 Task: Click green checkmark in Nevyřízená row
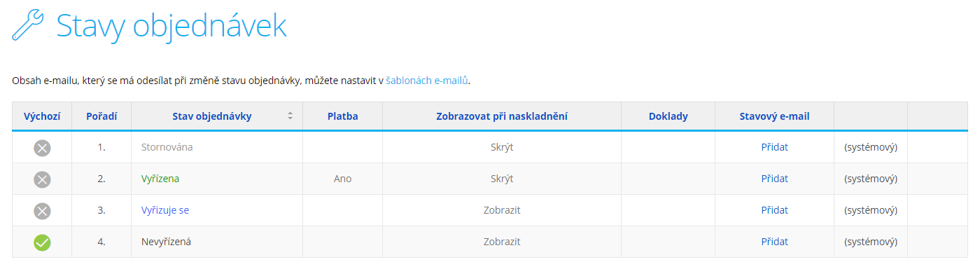(x=42, y=242)
